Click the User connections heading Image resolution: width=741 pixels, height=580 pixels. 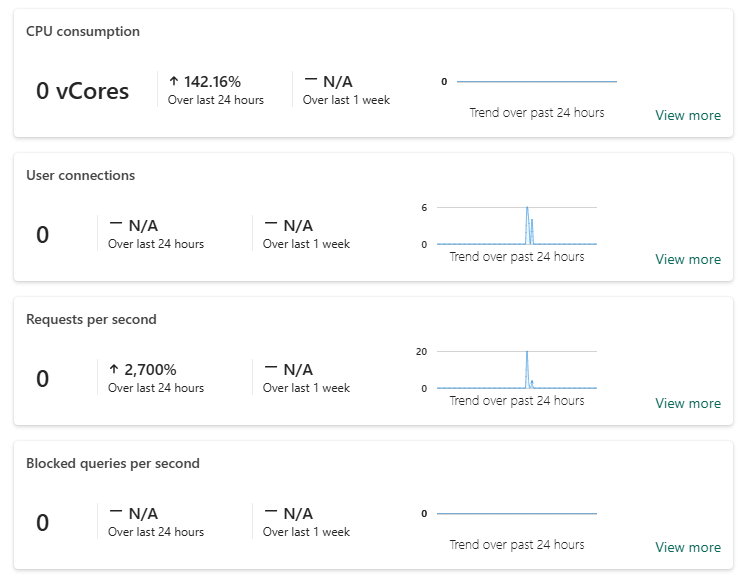[x=80, y=175]
